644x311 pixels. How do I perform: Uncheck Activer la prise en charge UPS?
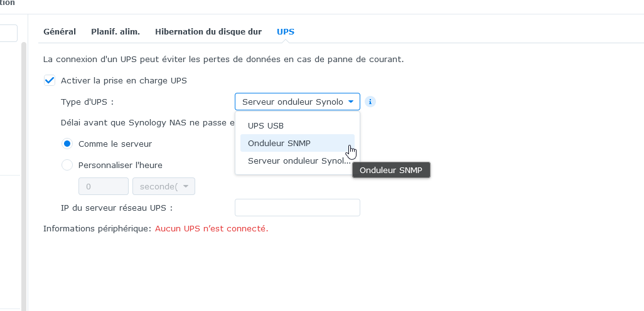[50, 80]
